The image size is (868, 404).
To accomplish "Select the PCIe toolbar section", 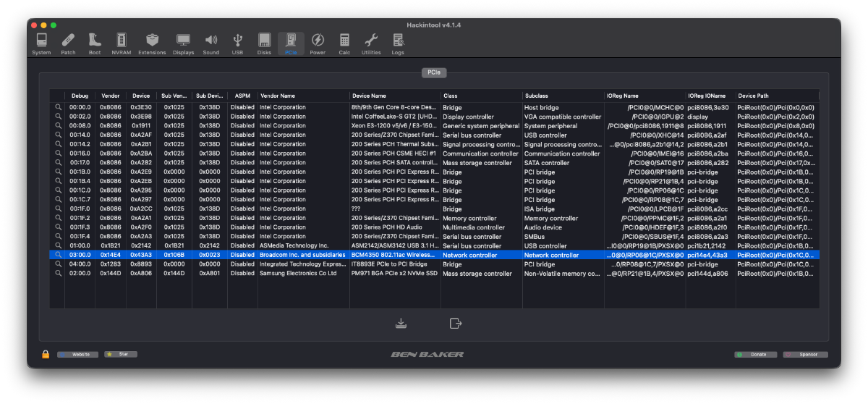I will point(291,43).
